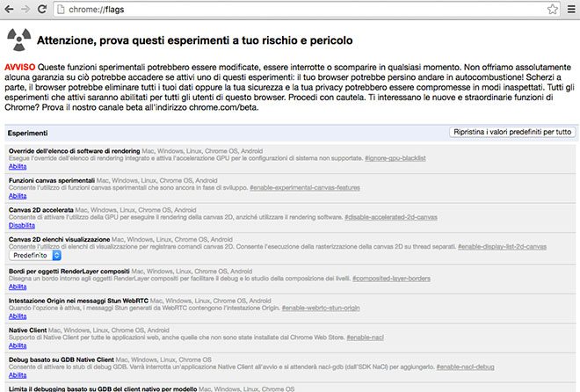
Task: Open the #enable-display-list-2d-canvas anchor link
Action: coord(502,247)
